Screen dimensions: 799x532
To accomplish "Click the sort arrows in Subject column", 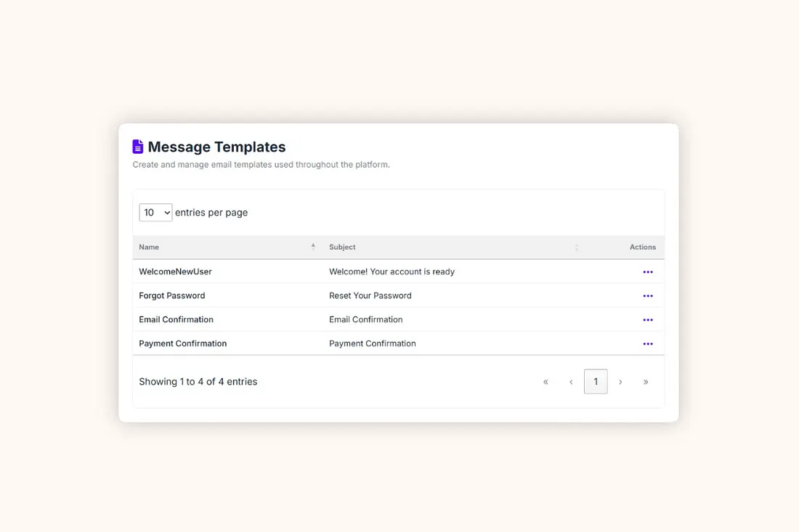I will (577, 247).
